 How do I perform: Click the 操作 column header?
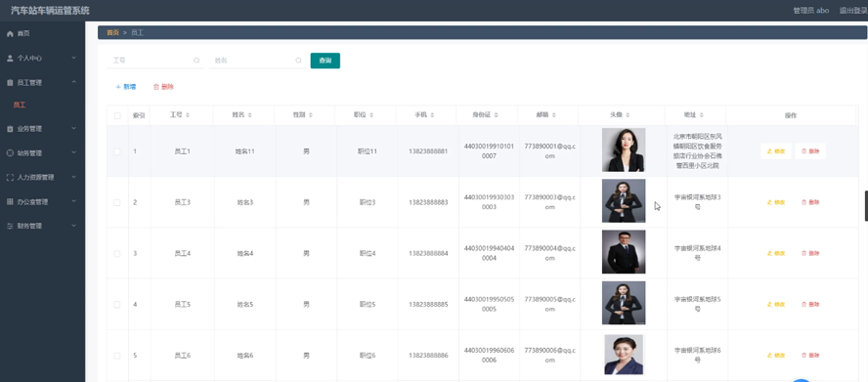point(791,115)
